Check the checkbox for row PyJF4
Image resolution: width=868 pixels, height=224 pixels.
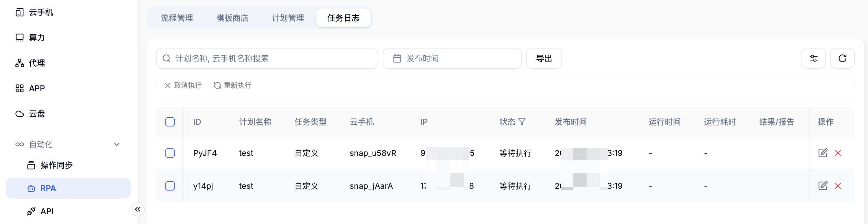(x=170, y=153)
